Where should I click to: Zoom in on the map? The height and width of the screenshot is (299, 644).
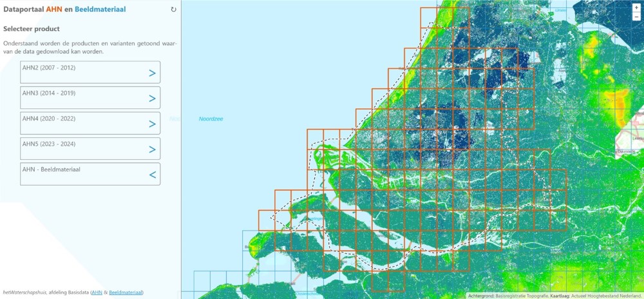pyautogui.click(x=636, y=8)
